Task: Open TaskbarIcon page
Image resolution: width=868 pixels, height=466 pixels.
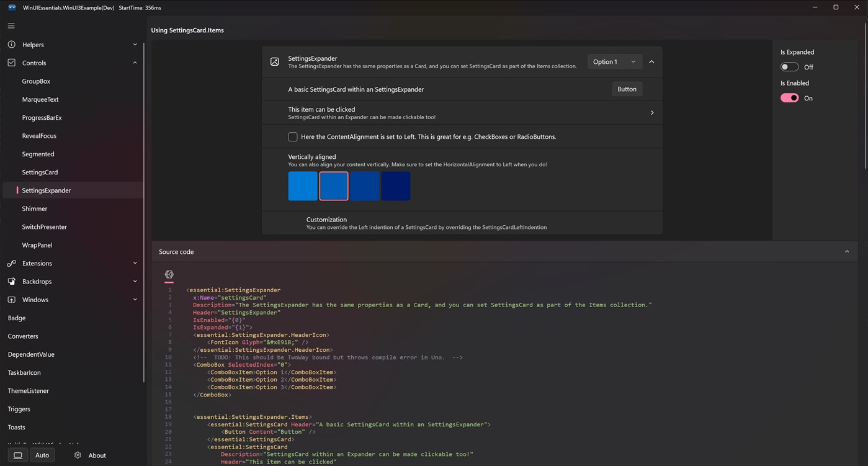Action: tap(73, 372)
